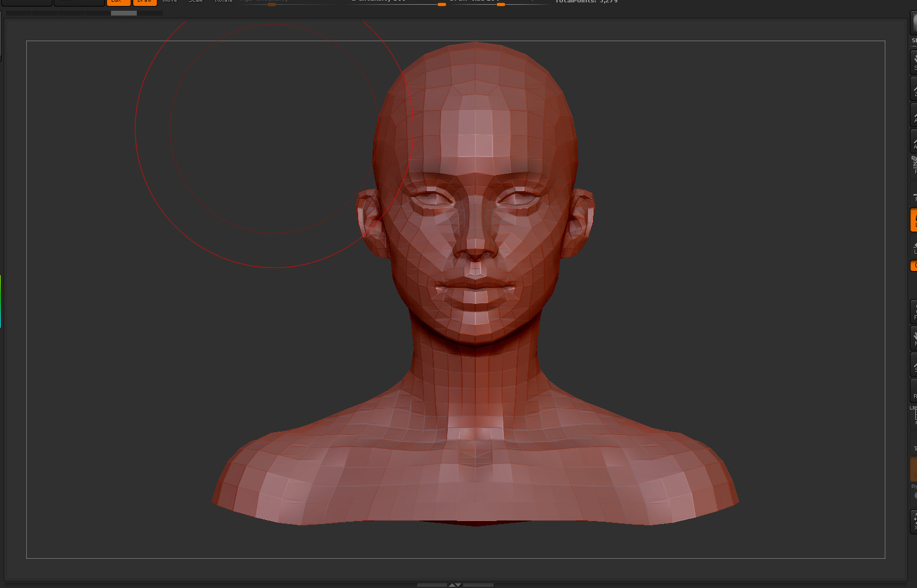917x588 pixels.
Task: Toggle the orange Draw mode button
Action: point(144,2)
